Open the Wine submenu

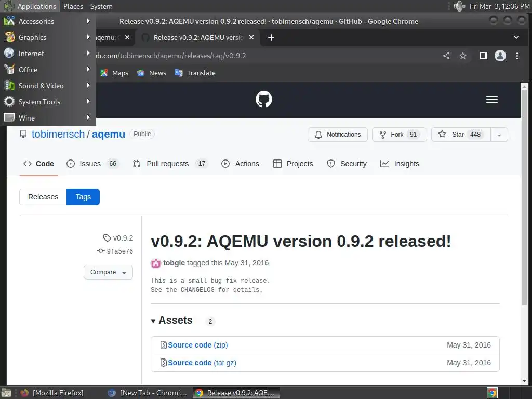pyautogui.click(x=48, y=118)
